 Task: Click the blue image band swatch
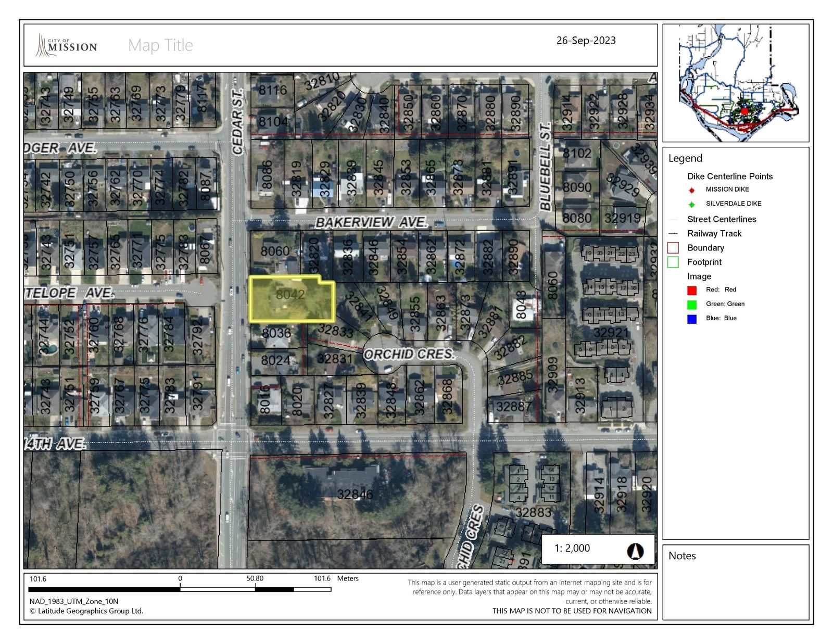coord(691,319)
